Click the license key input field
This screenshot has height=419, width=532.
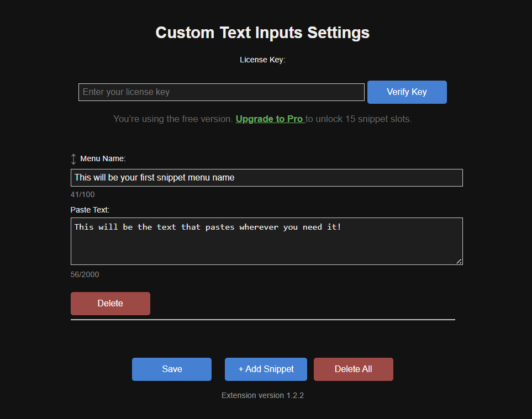(x=221, y=92)
